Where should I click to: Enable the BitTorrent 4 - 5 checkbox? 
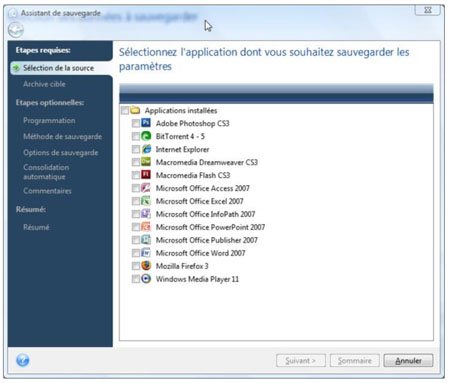click(x=136, y=136)
